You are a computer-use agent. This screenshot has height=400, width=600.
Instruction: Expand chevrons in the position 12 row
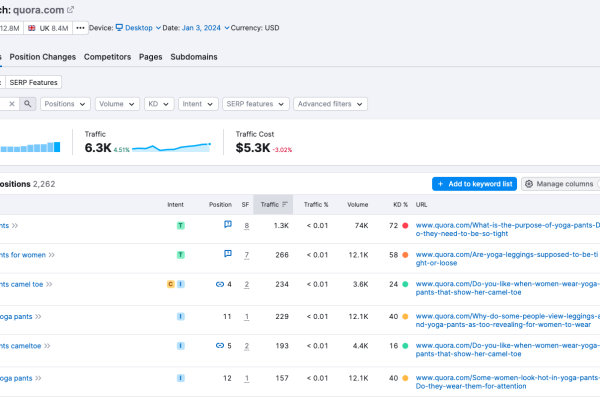point(38,378)
